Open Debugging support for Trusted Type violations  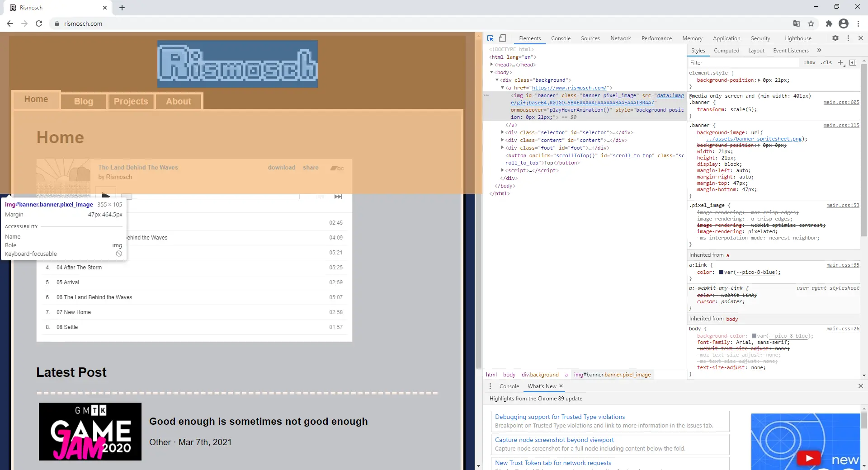(560, 417)
